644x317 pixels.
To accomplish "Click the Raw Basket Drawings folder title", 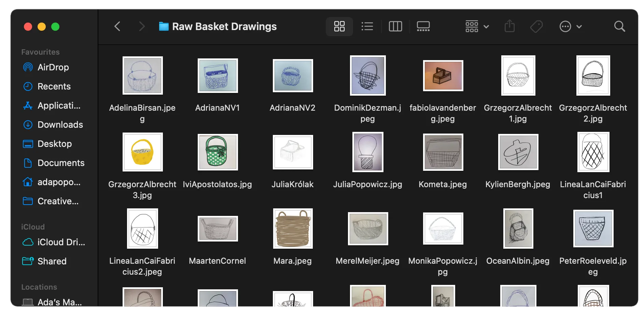I will tap(224, 26).
